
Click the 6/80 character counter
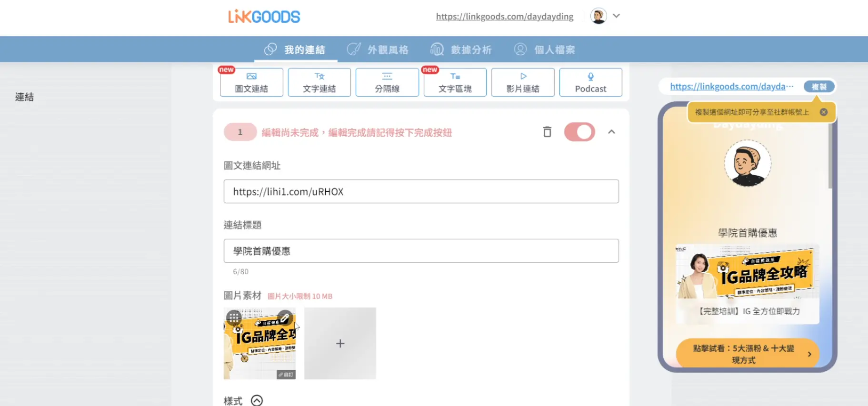[x=240, y=272]
